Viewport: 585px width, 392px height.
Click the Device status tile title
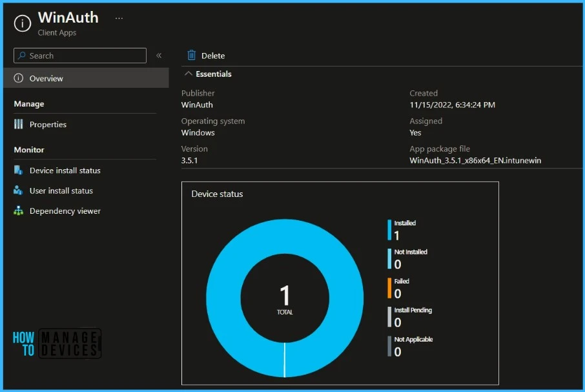[x=217, y=194]
